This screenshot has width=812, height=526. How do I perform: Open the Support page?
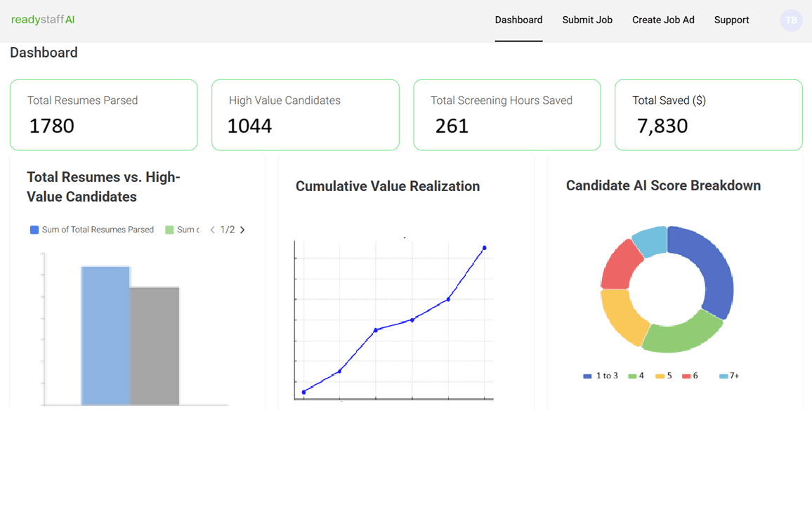[731, 20]
